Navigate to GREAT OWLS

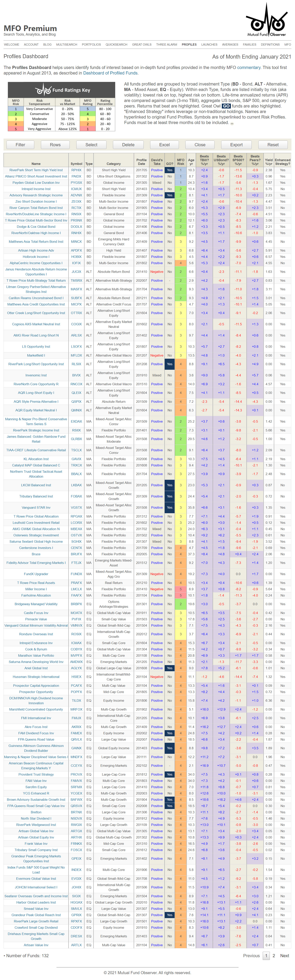point(142,44)
